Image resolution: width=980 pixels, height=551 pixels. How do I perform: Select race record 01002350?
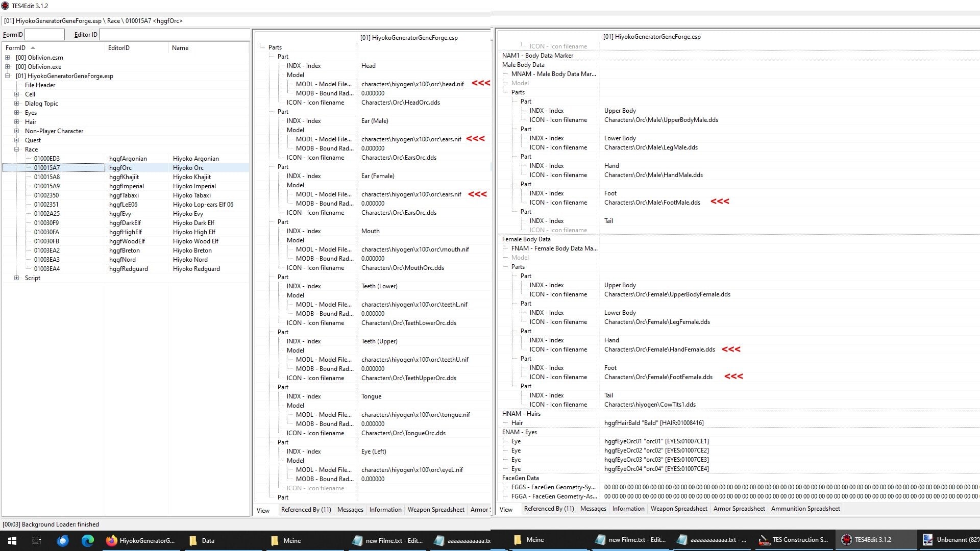point(46,195)
